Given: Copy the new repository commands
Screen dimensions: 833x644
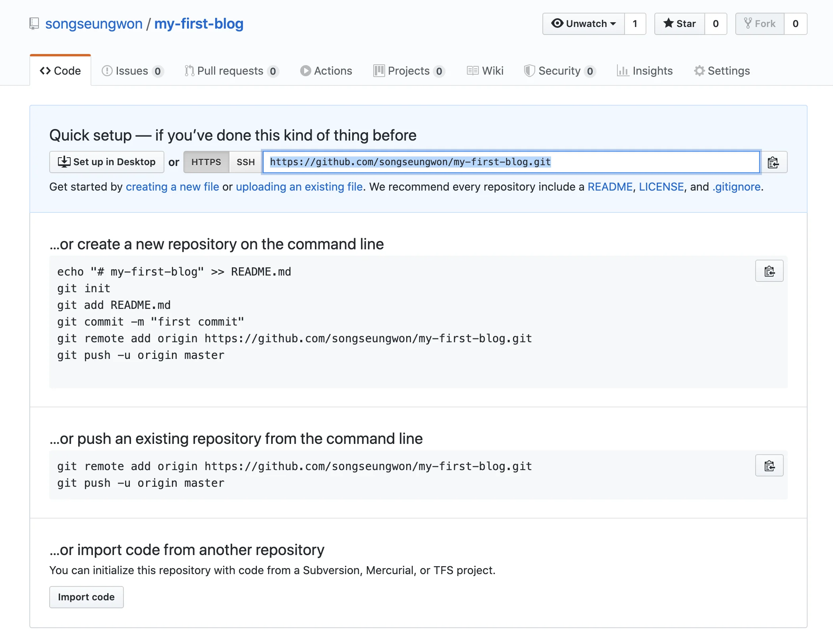Looking at the screenshot, I should point(769,271).
